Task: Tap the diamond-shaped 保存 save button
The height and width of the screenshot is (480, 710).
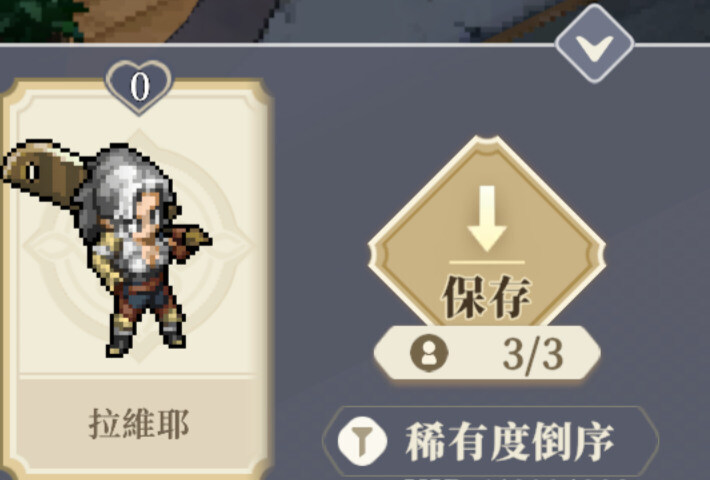Action: click(x=487, y=235)
